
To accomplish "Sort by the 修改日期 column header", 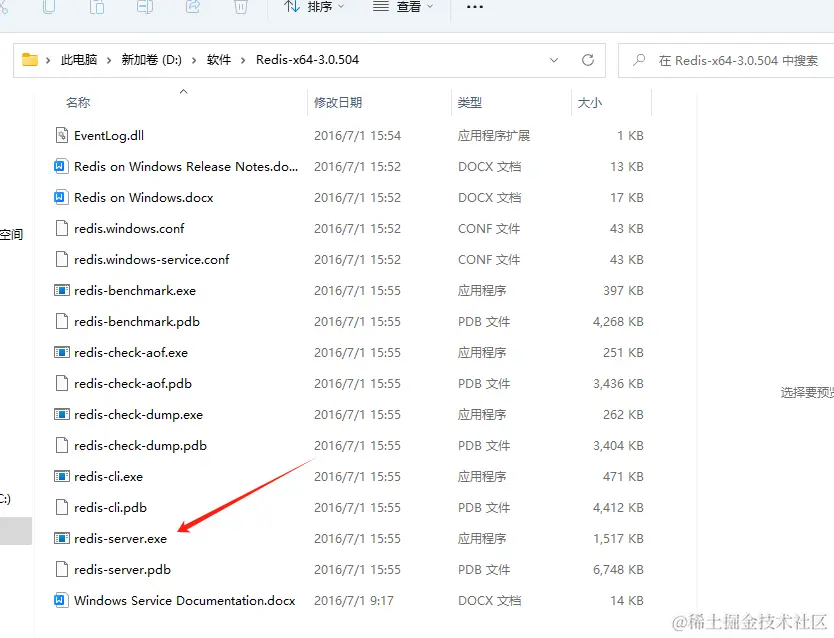I will click(338, 102).
